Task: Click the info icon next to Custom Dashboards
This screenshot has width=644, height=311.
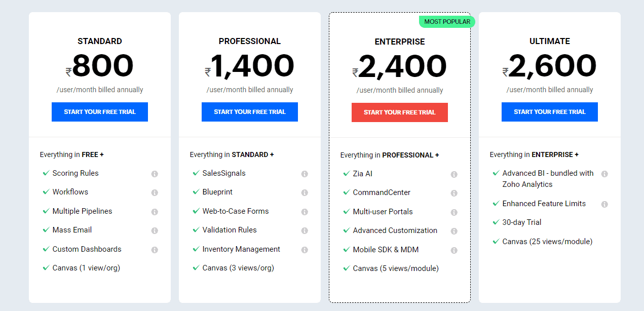Action: tap(155, 249)
